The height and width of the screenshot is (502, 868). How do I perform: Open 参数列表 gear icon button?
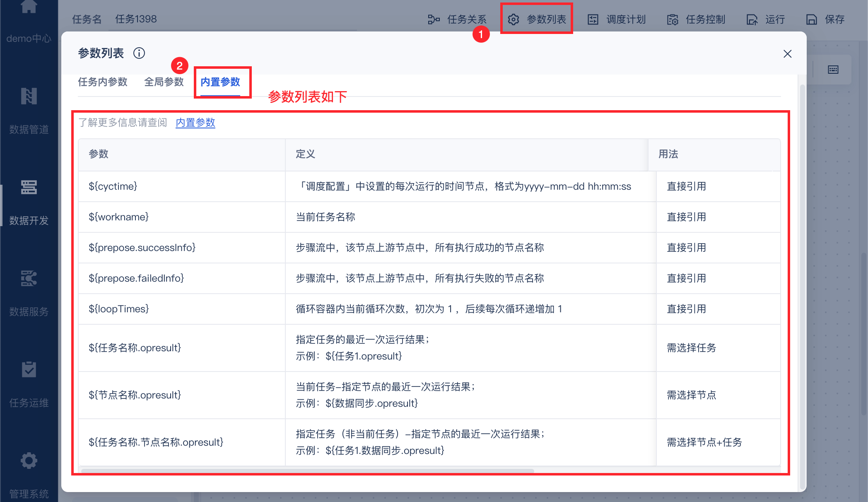[514, 19]
